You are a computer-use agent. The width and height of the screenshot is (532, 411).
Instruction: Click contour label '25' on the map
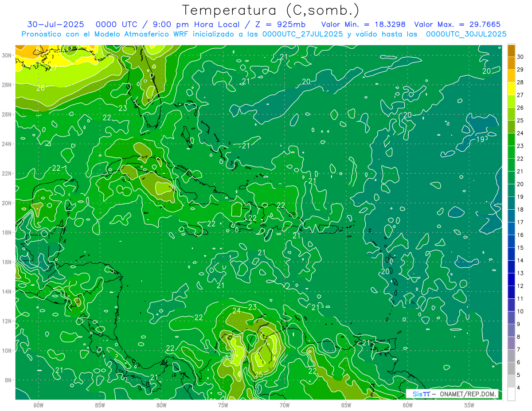tap(259, 375)
